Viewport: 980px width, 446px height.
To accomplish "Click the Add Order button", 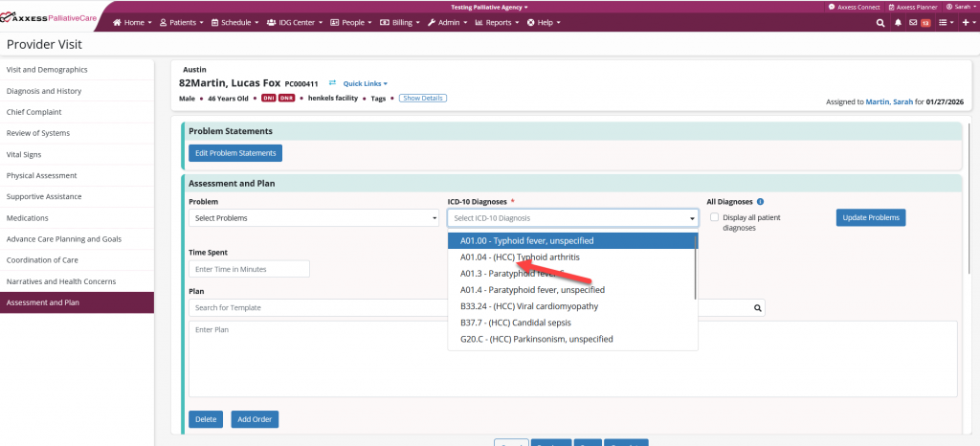I will coord(255,419).
